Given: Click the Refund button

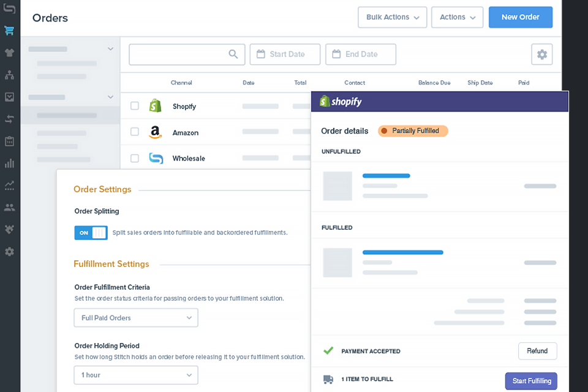Looking at the screenshot, I should 537,351.
